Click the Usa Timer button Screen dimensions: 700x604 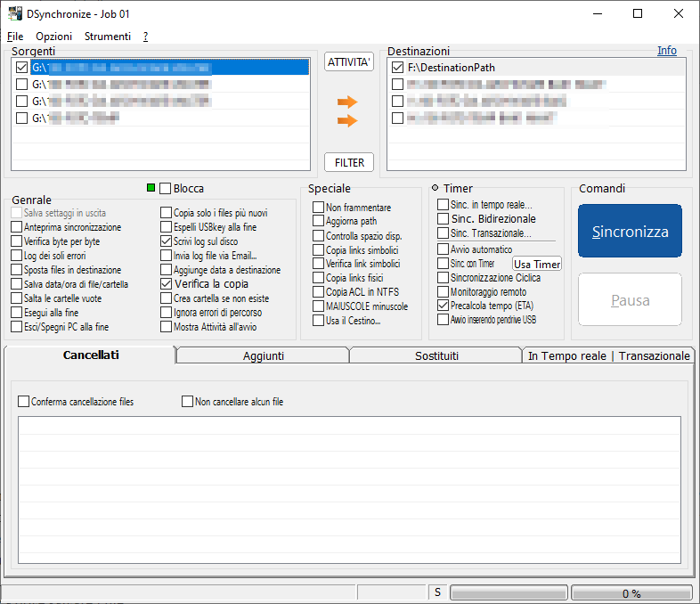537,264
